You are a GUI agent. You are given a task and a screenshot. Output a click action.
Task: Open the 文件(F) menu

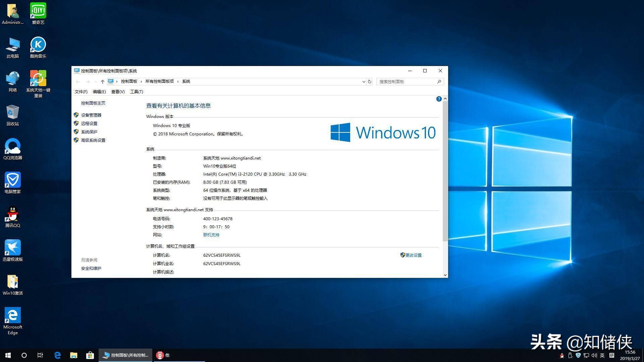tap(81, 92)
